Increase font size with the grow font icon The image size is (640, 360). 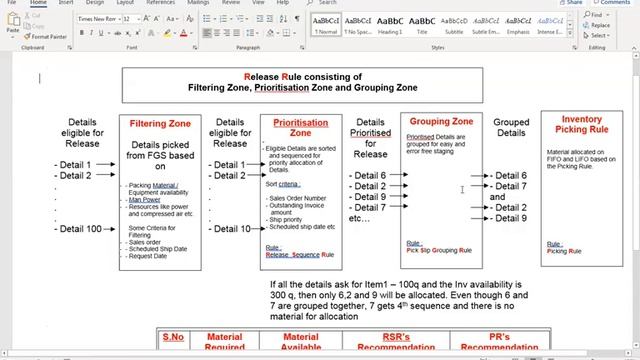(147, 19)
